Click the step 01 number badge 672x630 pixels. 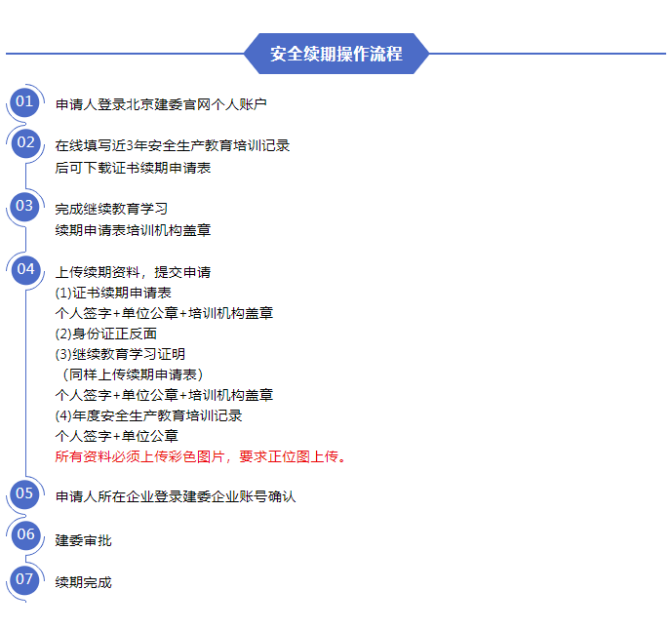coord(24,102)
